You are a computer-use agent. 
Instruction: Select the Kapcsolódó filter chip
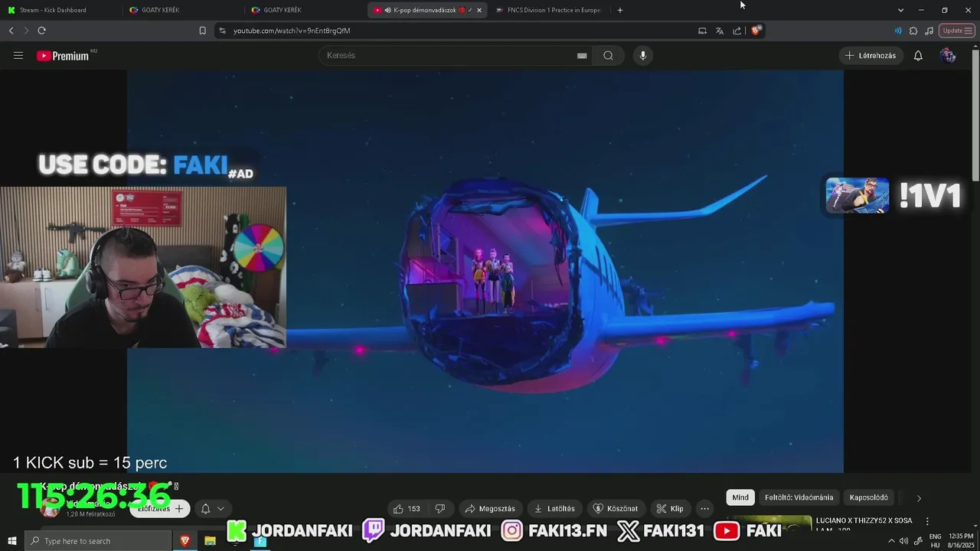[x=869, y=497]
